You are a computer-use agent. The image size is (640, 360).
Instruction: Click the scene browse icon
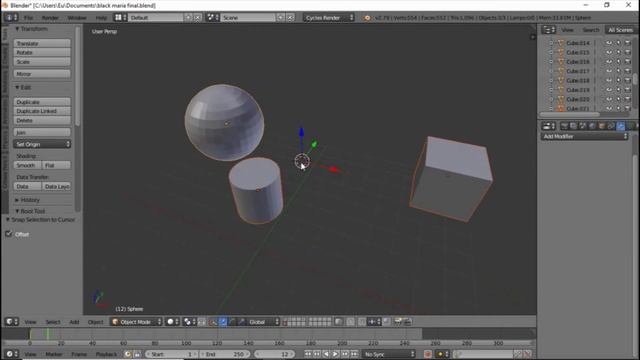tap(213, 18)
